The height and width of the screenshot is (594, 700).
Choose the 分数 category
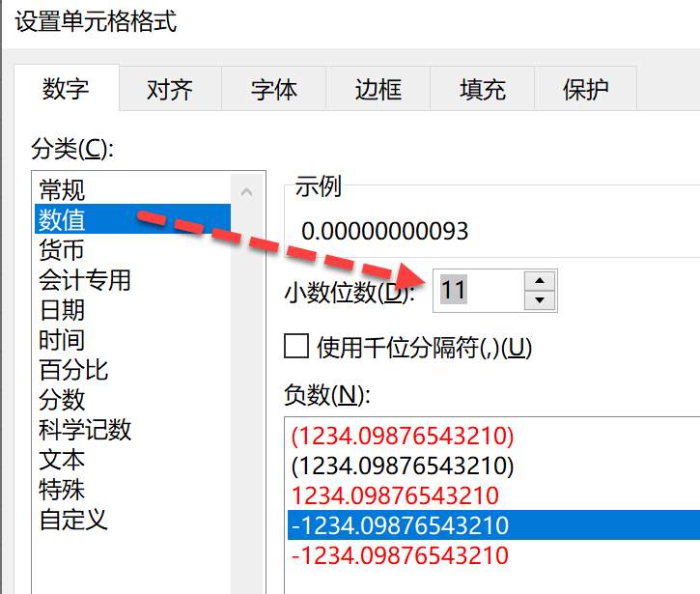click(132, 399)
